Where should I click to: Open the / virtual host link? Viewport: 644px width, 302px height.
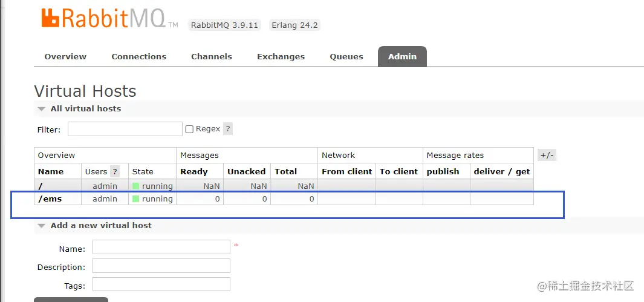click(x=41, y=186)
